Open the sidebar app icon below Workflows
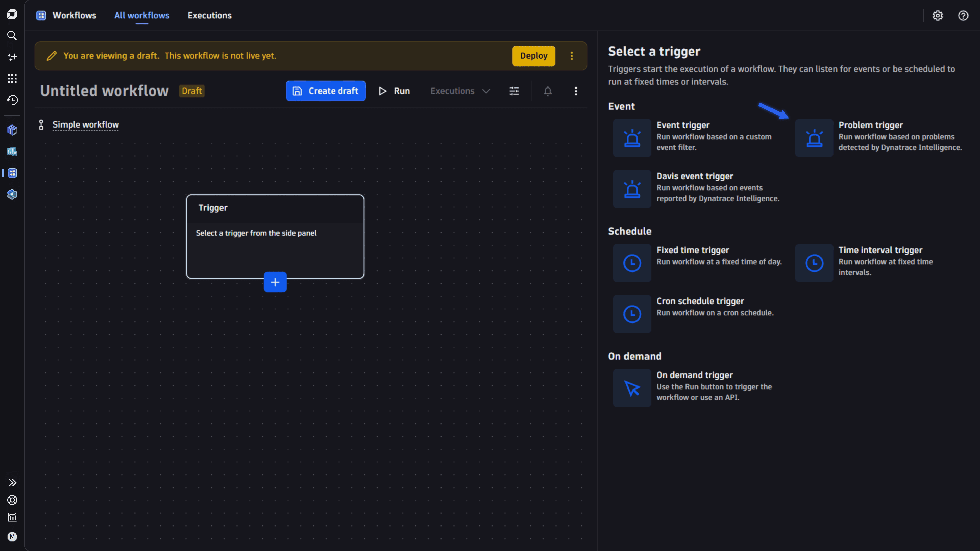980x551 pixels. [12, 195]
